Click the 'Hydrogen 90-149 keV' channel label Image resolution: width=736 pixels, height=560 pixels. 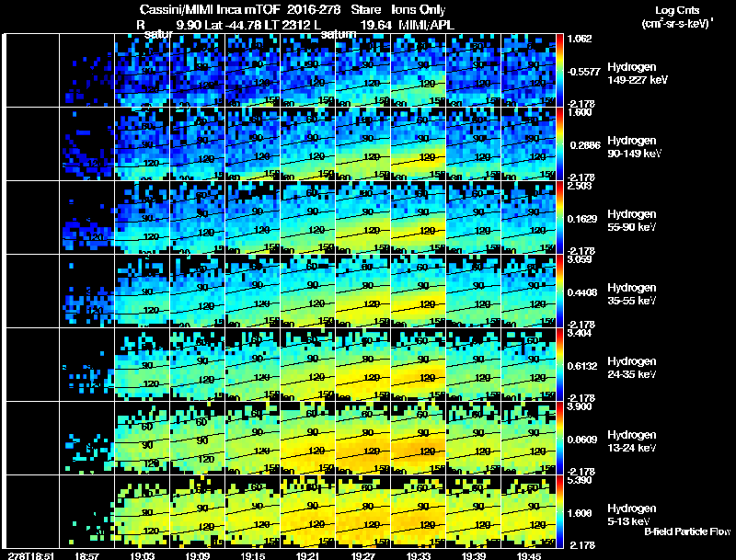(x=635, y=147)
